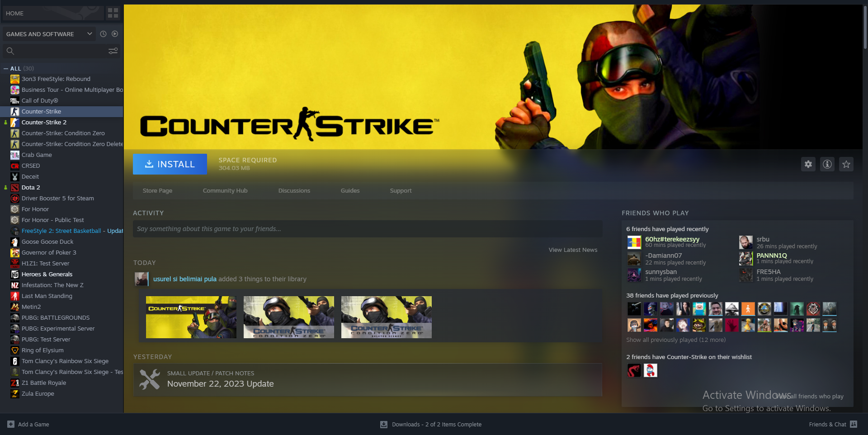Open the library advanced filter settings icon

113,51
